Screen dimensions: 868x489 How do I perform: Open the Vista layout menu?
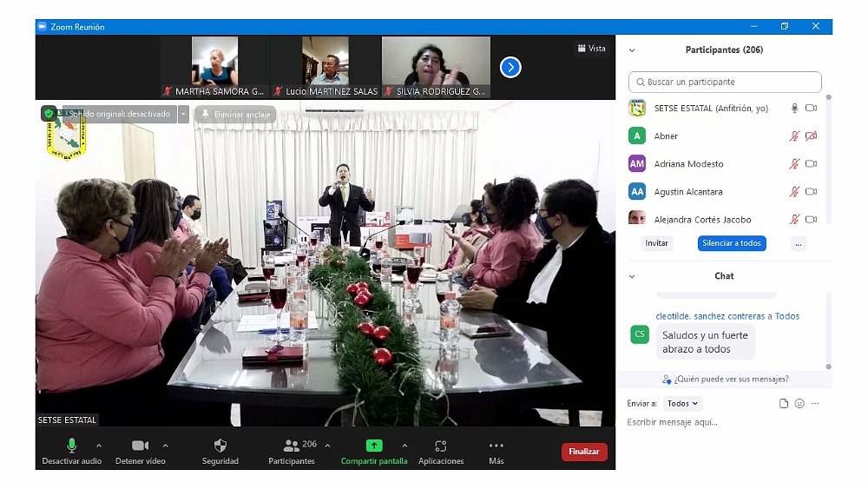click(591, 49)
